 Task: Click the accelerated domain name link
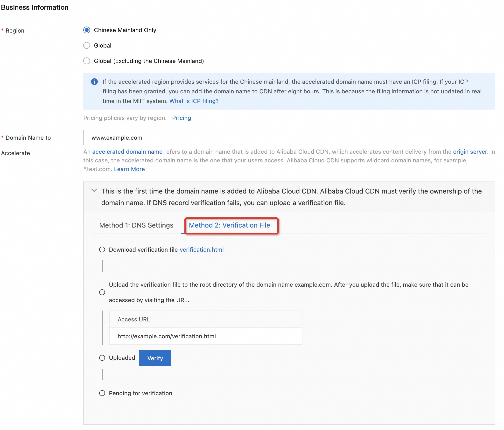[127, 152]
